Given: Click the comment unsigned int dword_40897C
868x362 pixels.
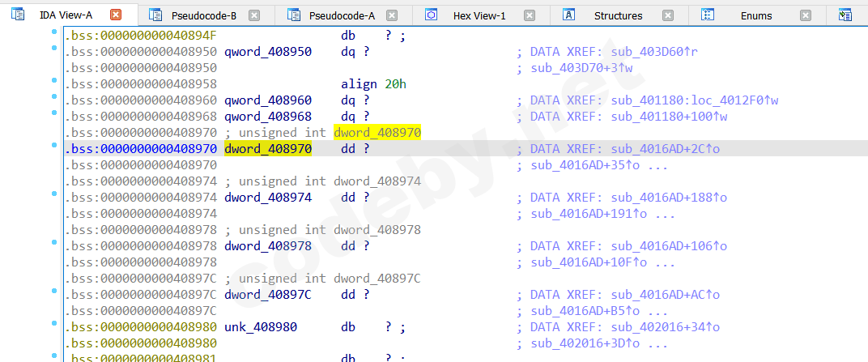Looking at the screenshot, I should pos(323,279).
